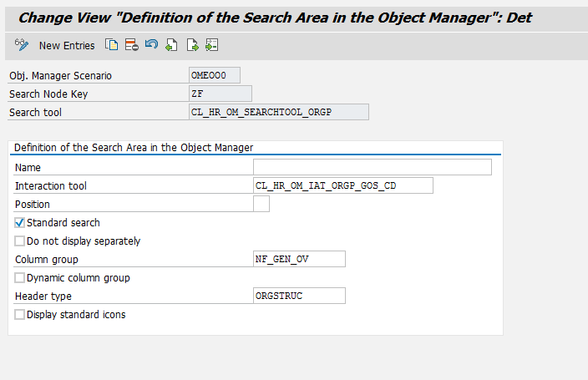Go to the next entry icon
Screen dimensions: 588x380
tap(192, 45)
